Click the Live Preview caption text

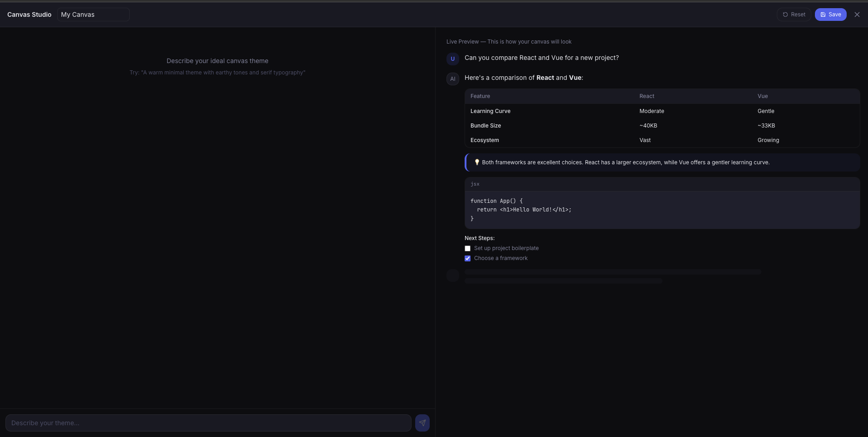(x=509, y=42)
